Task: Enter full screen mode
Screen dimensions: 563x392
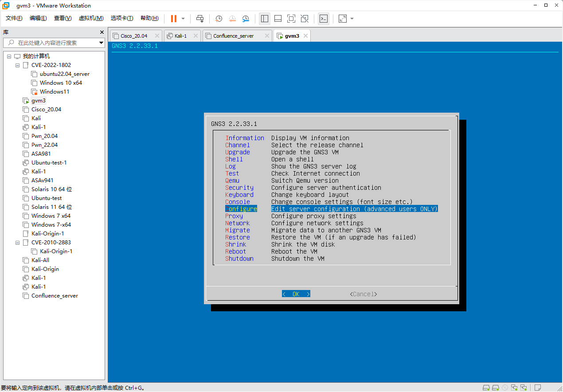Action: [x=291, y=19]
